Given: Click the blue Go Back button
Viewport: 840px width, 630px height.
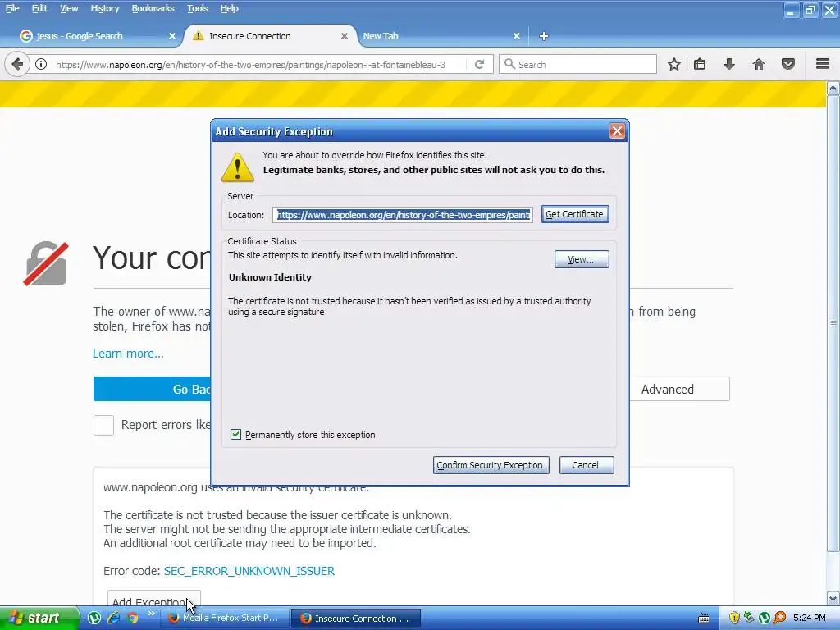Looking at the screenshot, I should 153,390.
